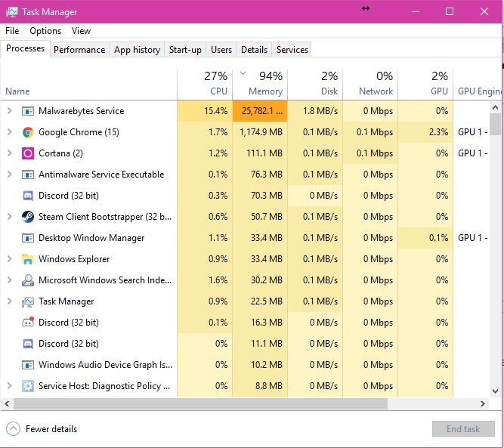This screenshot has width=504, height=448.
Task: Click the Malwarebytes Service process icon
Action: pyautogui.click(x=28, y=111)
